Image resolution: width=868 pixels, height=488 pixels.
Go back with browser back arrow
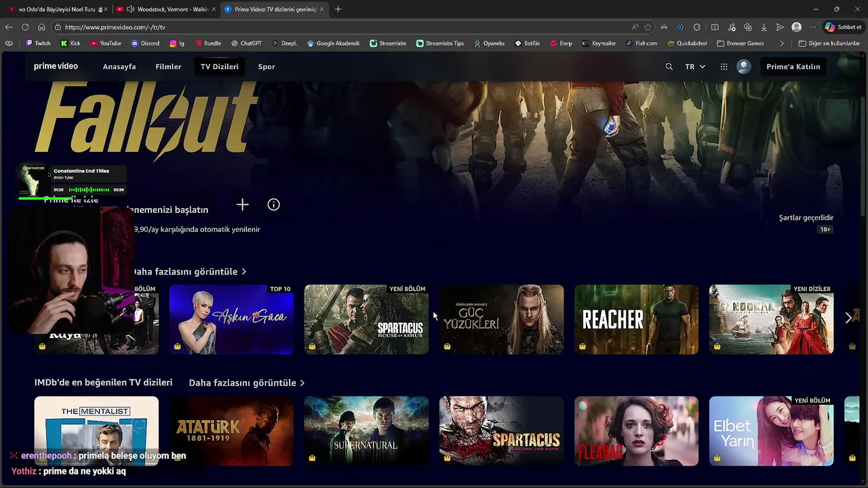click(9, 27)
